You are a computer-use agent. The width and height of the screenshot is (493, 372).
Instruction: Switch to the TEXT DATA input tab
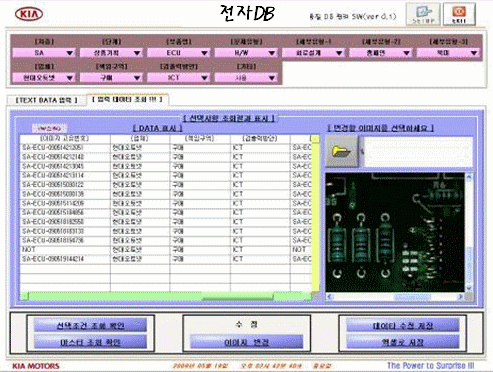[46, 100]
